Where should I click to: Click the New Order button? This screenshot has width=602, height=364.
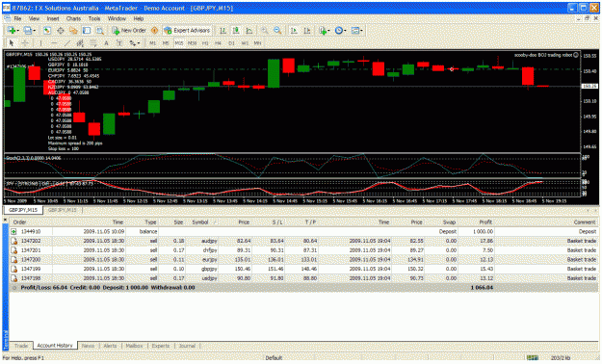point(129,31)
